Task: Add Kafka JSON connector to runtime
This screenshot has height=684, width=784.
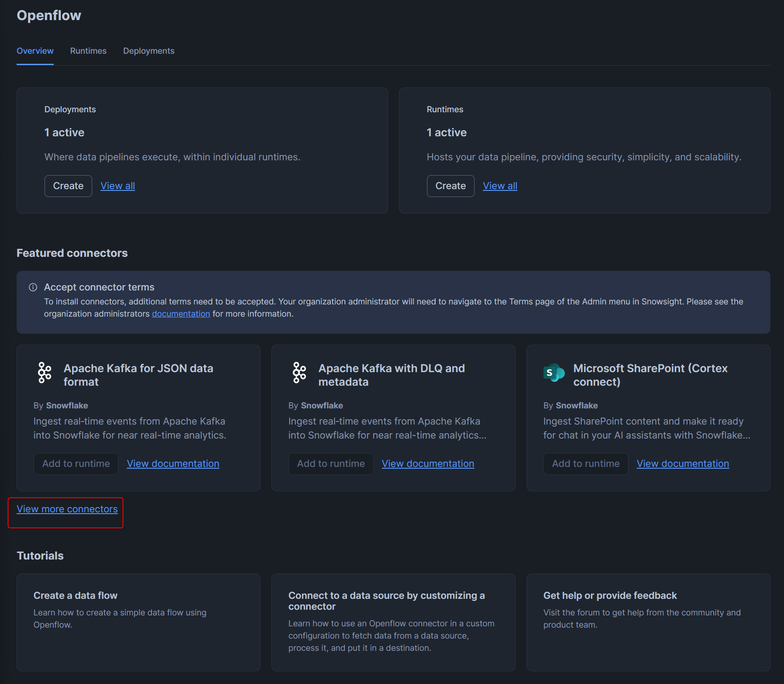Action: point(76,464)
